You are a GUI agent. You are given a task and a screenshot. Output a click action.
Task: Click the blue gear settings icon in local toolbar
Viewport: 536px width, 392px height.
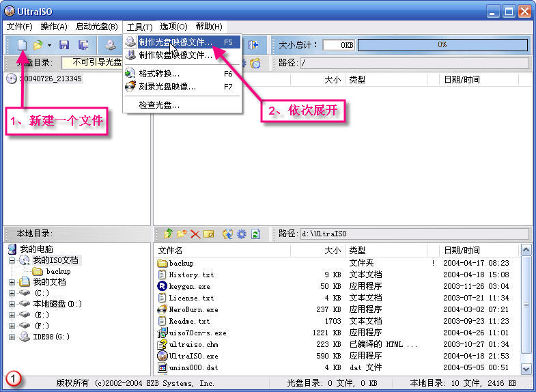242,234
